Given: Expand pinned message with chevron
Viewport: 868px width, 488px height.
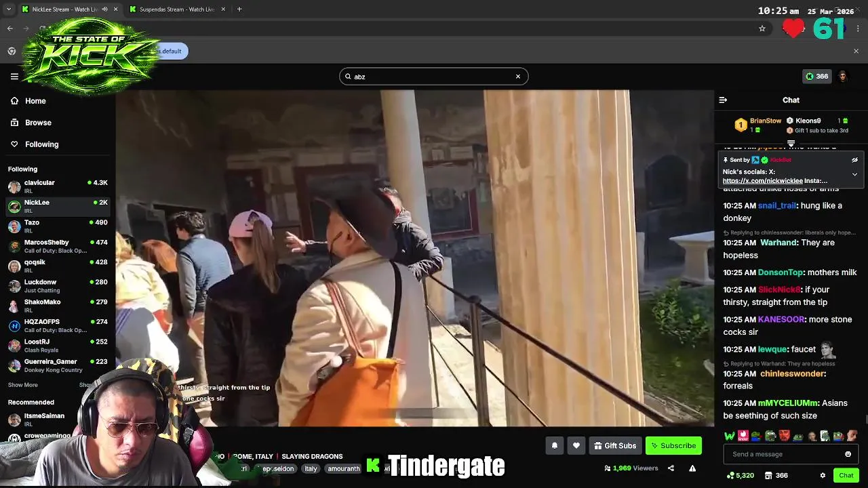Looking at the screenshot, I should pos(854,174).
